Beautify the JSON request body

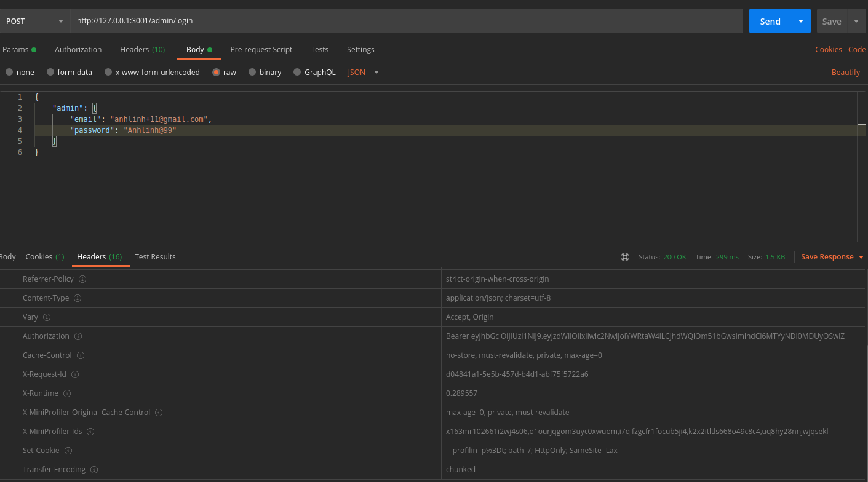click(846, 72)
